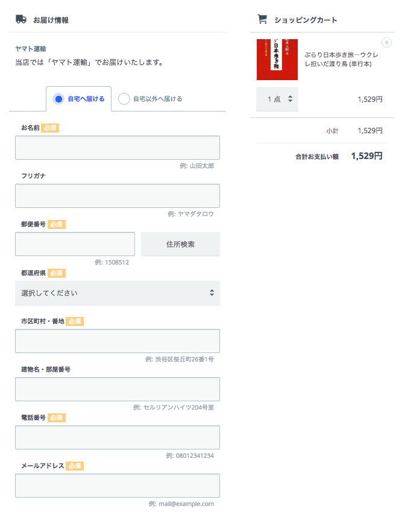Screen dimensions: 402x532
Task: Focus the 郵便番号 input field
Action: 75,244
